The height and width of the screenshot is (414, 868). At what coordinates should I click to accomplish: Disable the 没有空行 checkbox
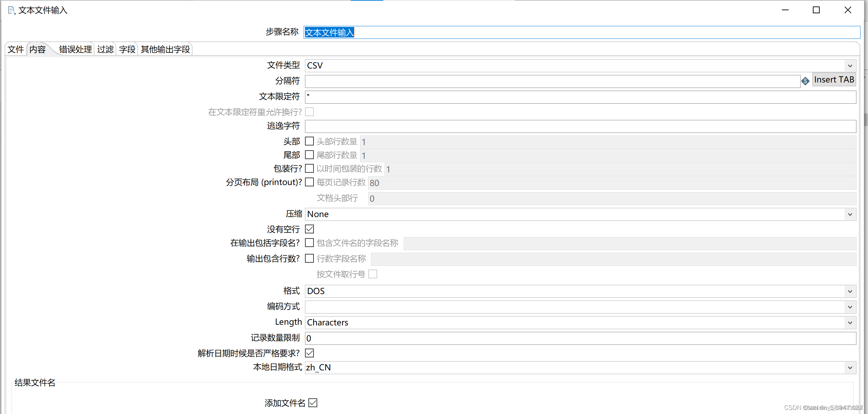pos(309,229)
